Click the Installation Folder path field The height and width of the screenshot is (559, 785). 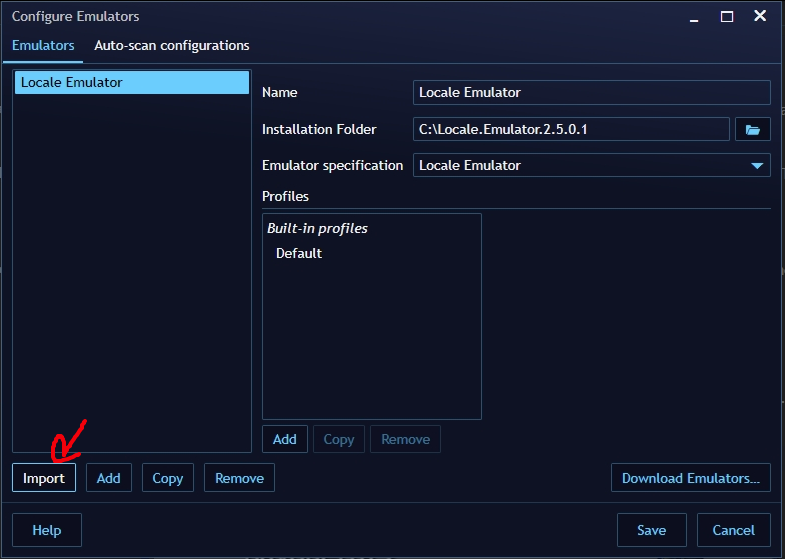click(x=571, y=129)
